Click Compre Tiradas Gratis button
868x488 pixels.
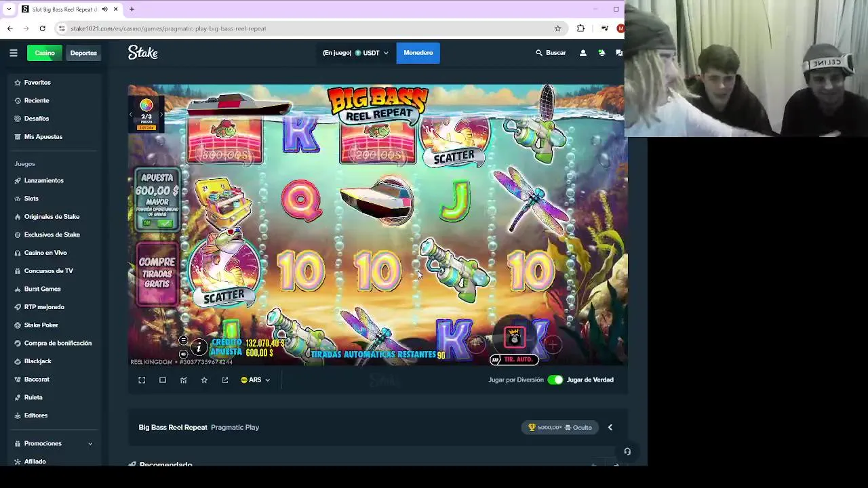click(x=157, y=274)
